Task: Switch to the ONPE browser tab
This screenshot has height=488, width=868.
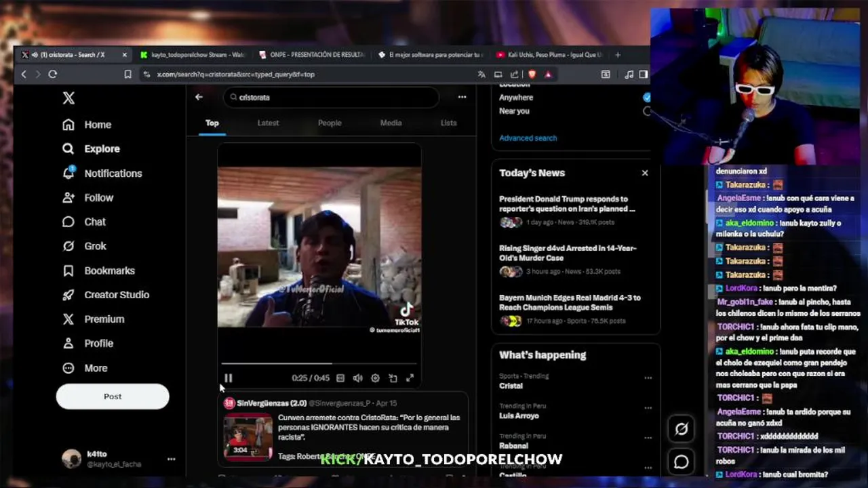Action: pyautogui.click(x=311, y=54)
